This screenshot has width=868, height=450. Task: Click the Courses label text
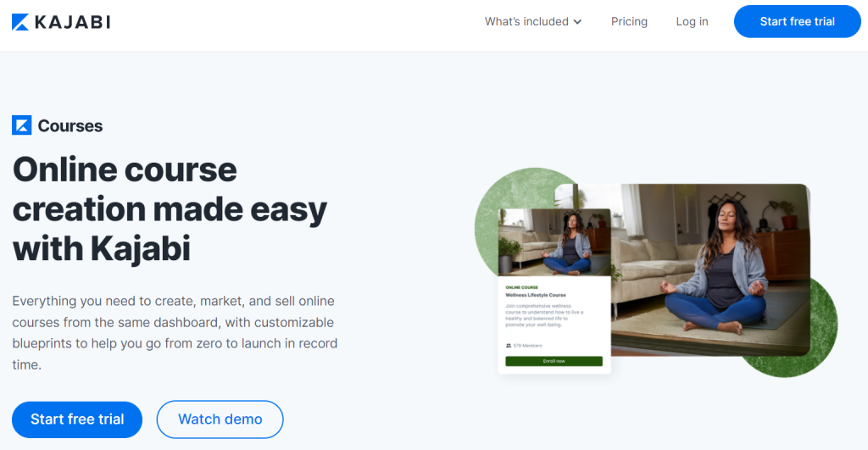[x=70, y=125]
